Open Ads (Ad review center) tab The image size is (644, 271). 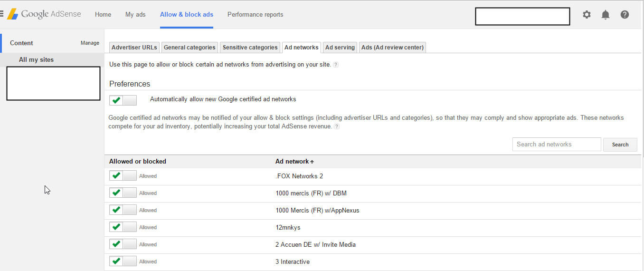click(392, 47)
